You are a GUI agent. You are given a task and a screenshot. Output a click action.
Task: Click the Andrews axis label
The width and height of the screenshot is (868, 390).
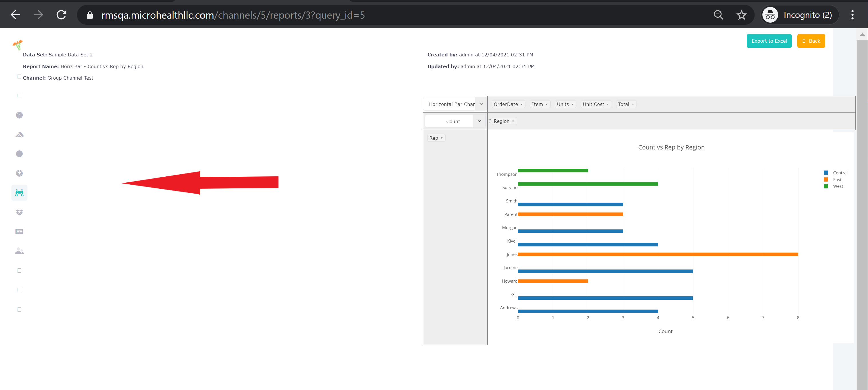pyautogui.click(x=509, y=308)
